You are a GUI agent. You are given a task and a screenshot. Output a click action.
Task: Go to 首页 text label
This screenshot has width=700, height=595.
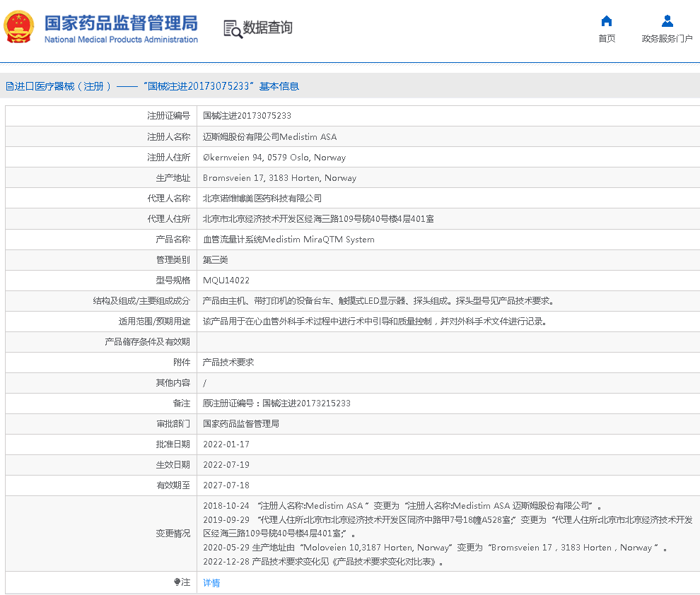pyautogui.click(x=606, y=39)
